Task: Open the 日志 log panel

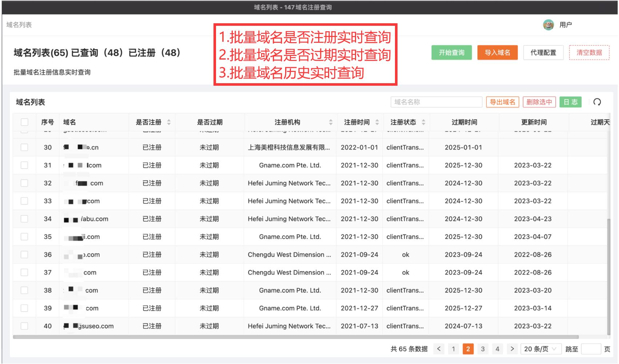Action: click(x=571, y=102)
